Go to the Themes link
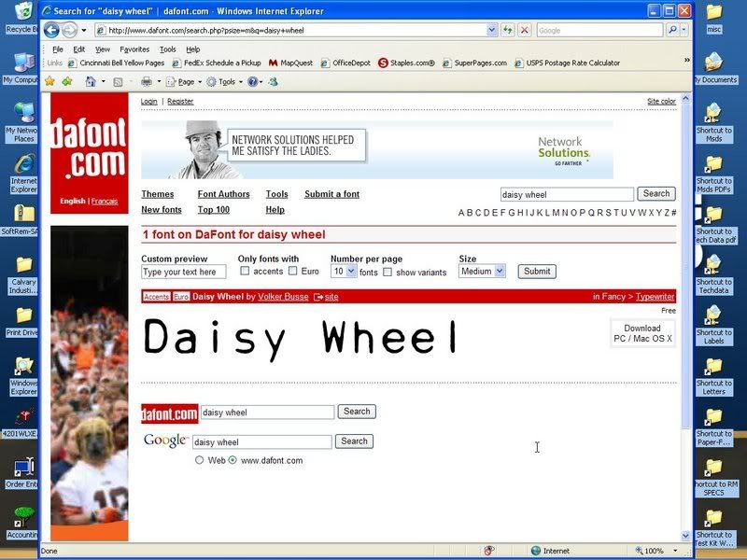This screenshot has height=560, width=747. coord(158,194)
